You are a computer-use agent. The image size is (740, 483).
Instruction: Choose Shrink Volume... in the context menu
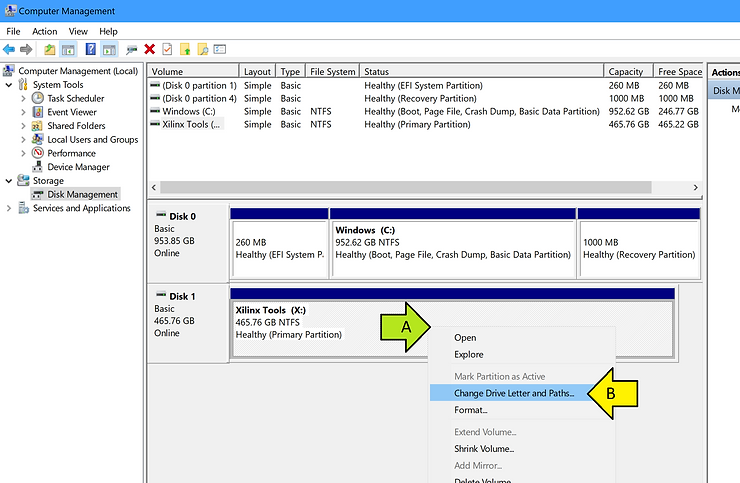484,449
